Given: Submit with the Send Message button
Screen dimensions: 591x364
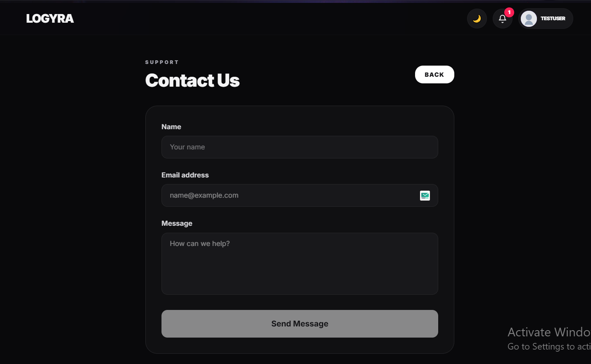Looking at the screenshot, I should point(300,324).
